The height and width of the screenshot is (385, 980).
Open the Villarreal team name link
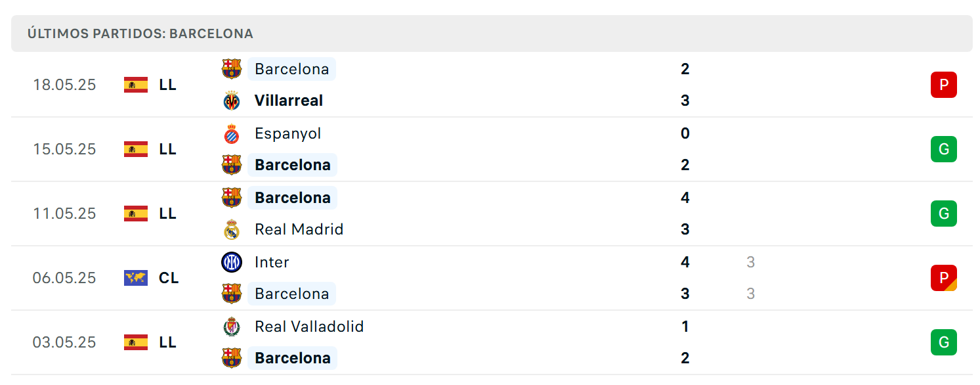click(x=289, y=101)
